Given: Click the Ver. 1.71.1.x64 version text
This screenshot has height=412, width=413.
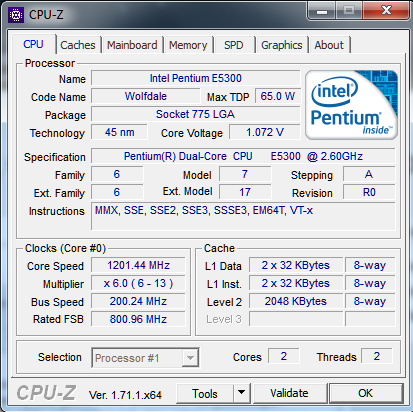Looking at the screenshot, I should (x=125, y=395).
